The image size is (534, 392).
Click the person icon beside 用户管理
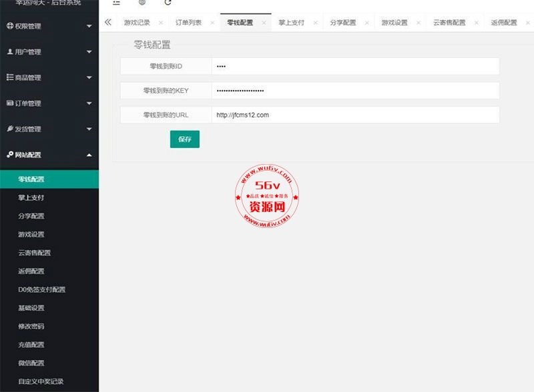10,51
